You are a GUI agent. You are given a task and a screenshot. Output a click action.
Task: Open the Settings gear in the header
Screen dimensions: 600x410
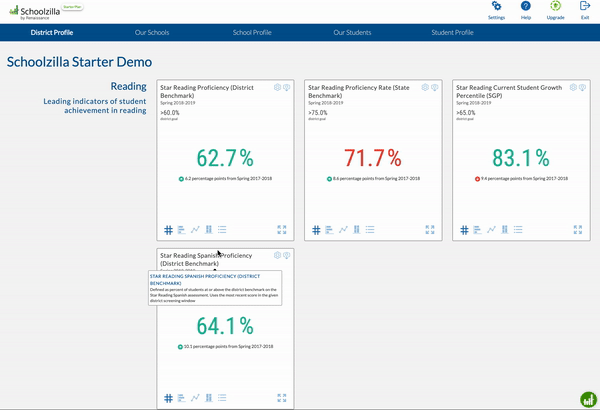496,7
